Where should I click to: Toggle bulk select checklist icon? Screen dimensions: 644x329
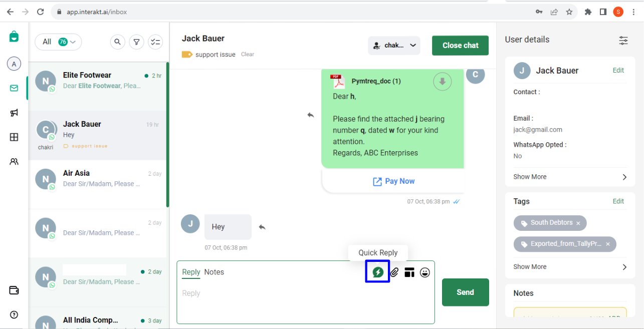pos(155,42)
